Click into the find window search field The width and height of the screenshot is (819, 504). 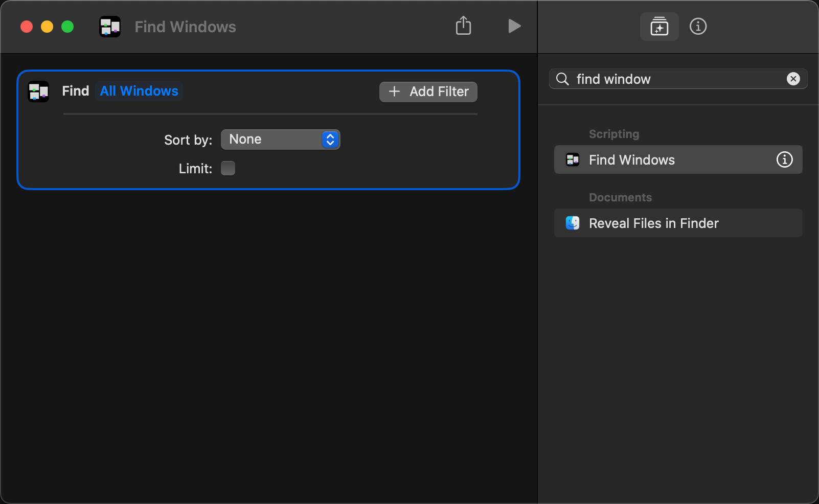[x=678, y=79]
